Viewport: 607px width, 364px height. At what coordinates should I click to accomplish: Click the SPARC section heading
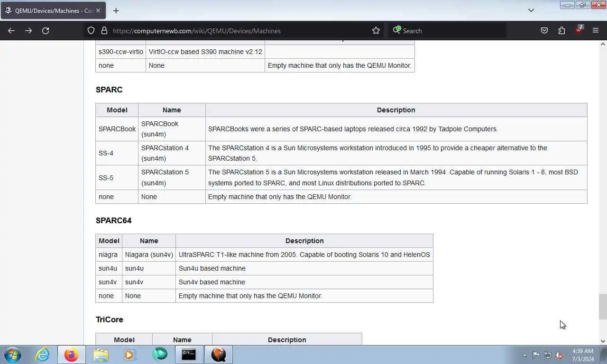tap(109, 90)
